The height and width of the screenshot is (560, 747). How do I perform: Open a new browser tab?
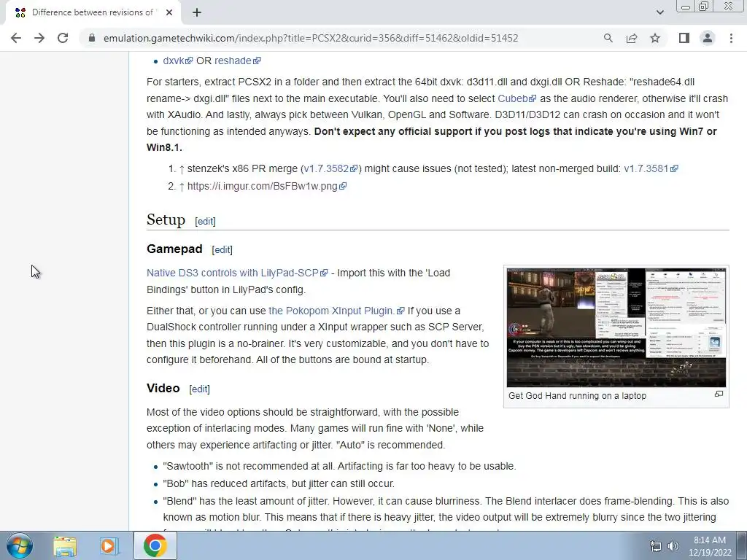[x=197, y=12]
